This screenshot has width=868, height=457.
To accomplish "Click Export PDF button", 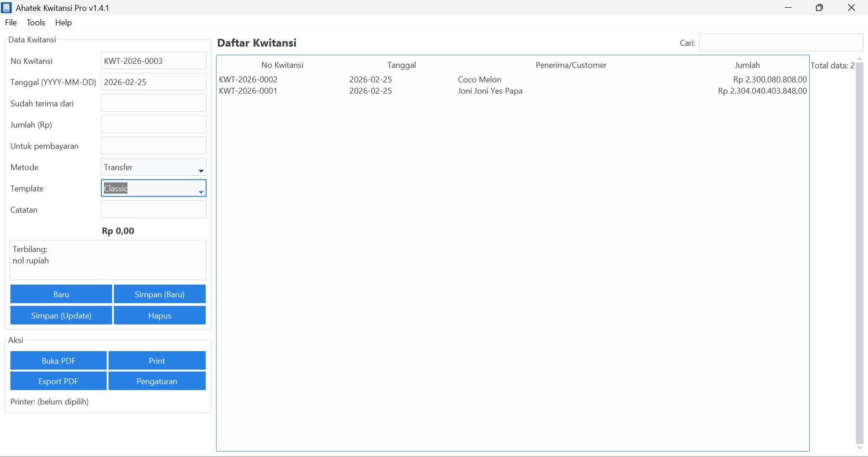I will (x=58, y=381).
